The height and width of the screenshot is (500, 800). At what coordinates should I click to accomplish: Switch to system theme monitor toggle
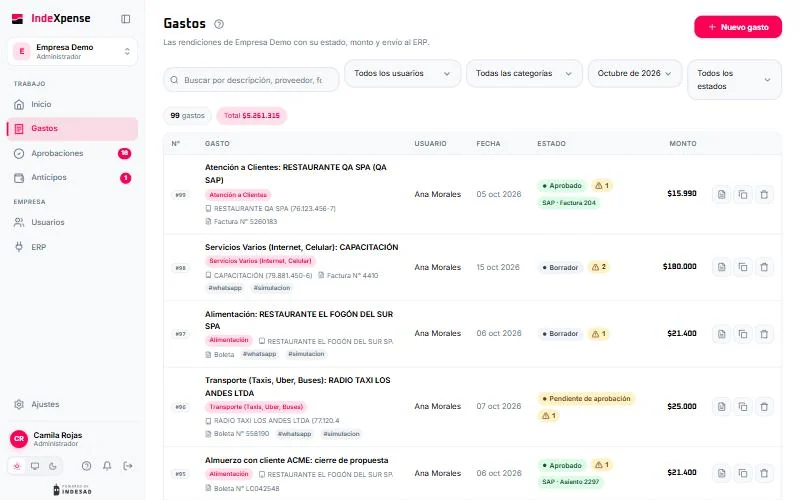(x=35, y=466)
